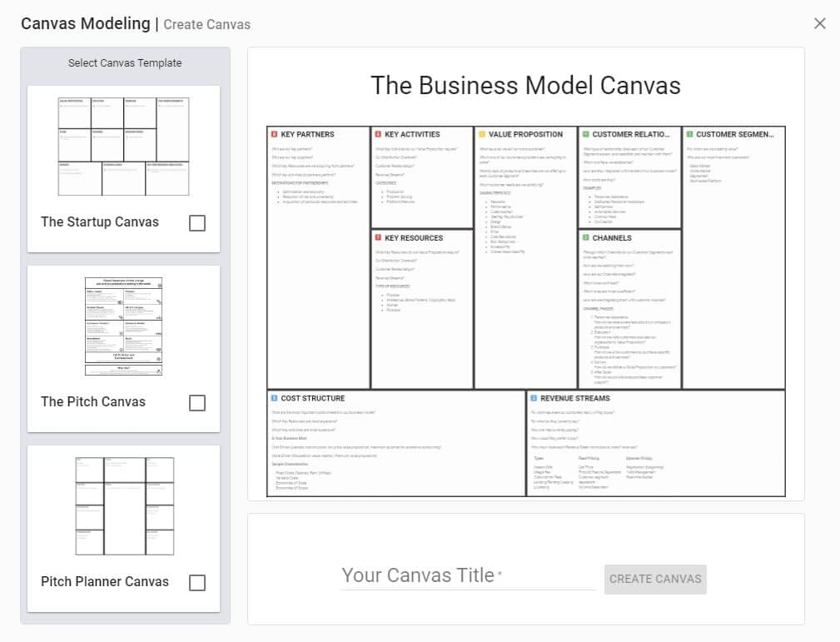Focus the Your Canvas Title field
This screenshot has width=840, height=642.
[467, 575]
